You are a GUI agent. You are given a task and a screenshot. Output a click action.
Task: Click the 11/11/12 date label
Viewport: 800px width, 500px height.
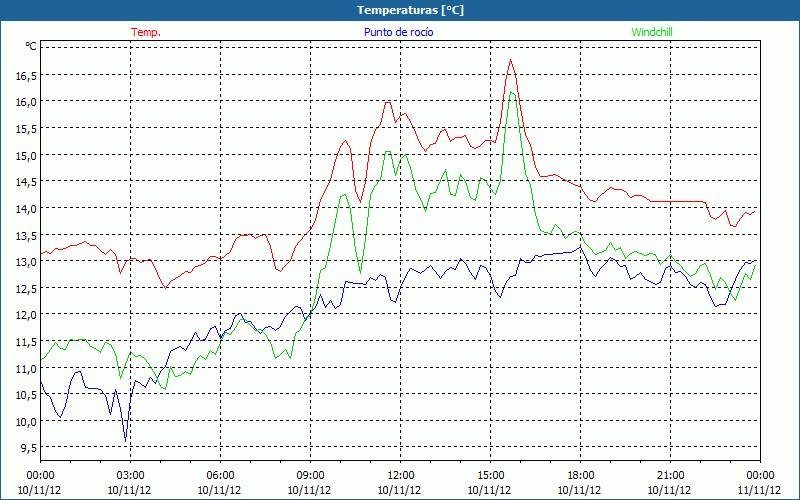coord(759,490)
